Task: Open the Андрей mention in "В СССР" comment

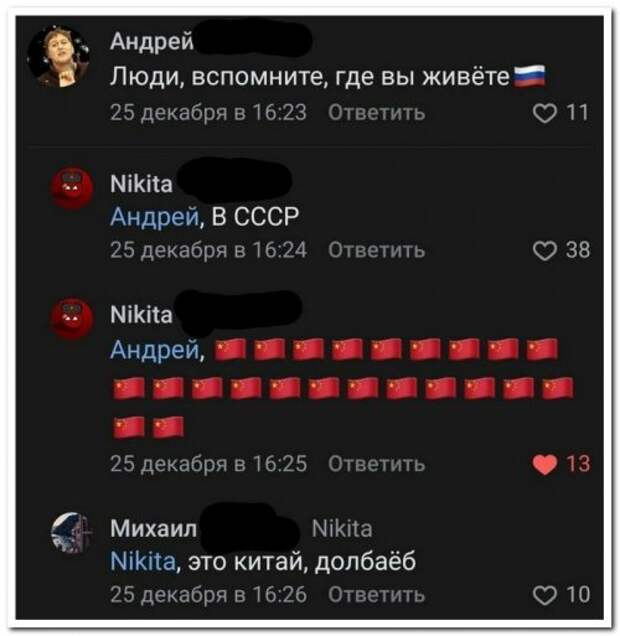Action: pos(155,217)
